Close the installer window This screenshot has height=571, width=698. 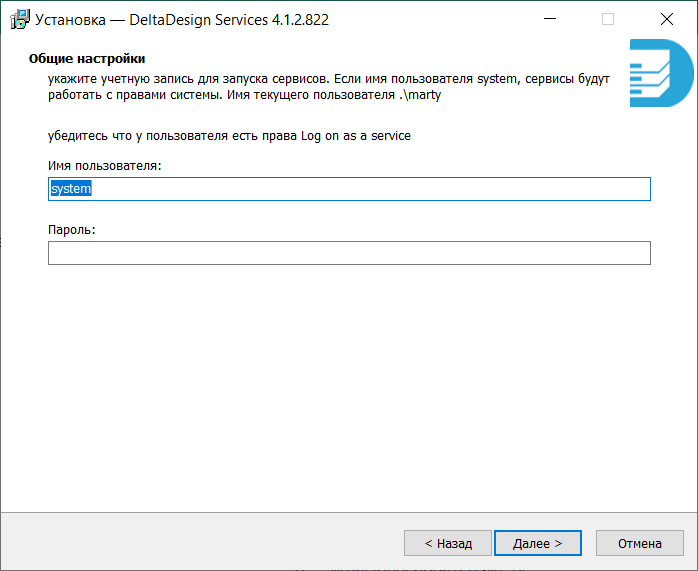click(x=667, y=19)
